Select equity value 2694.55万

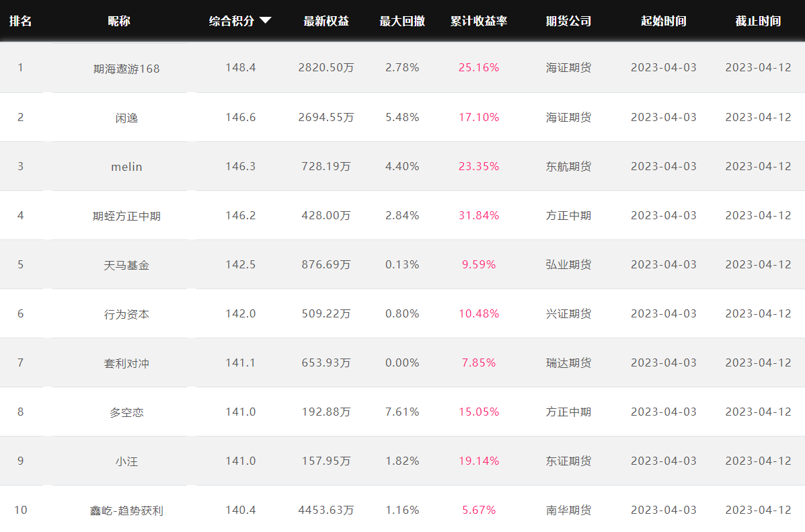click(326, 118)
